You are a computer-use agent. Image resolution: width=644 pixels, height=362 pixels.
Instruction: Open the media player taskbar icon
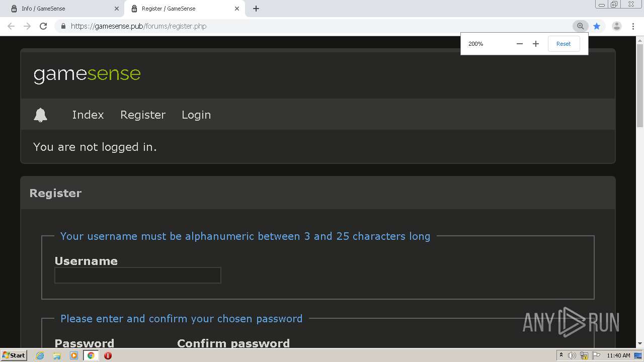tap(74, 355)
